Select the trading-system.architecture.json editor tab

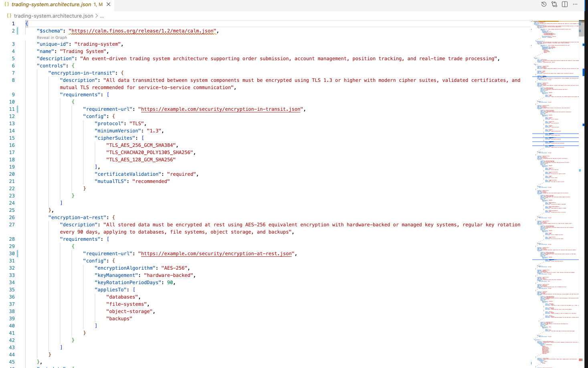point(51,4)
